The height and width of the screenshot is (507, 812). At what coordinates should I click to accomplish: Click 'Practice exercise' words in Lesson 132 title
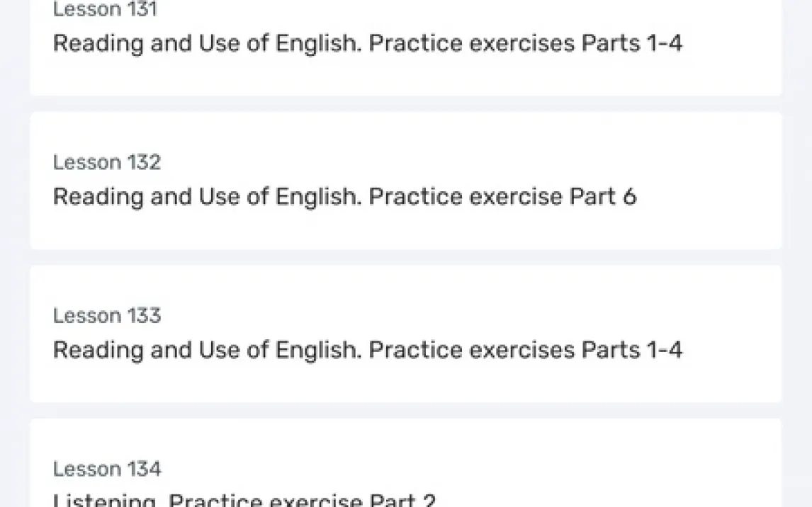point(466,197)
